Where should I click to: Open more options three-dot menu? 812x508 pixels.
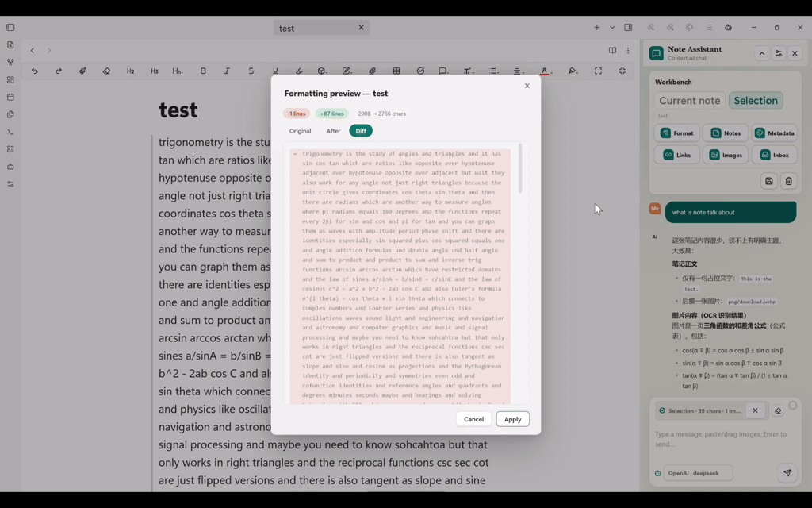(x=628, y=50)
